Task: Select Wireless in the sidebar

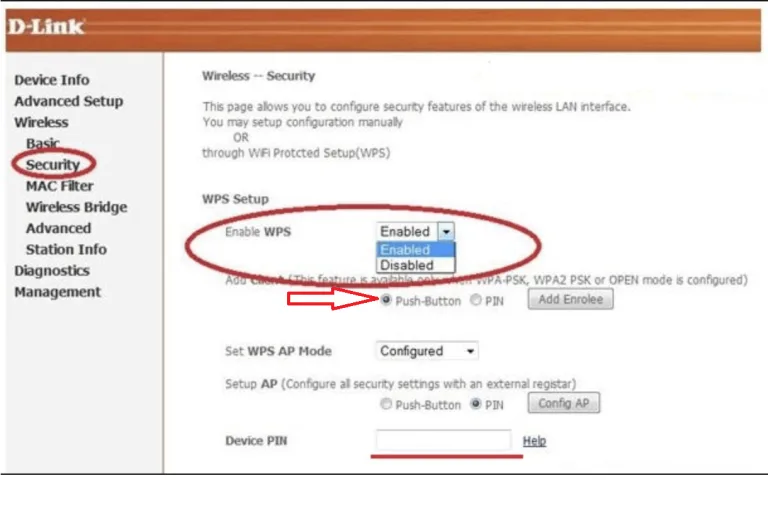Action: click(x=41, y=122)
